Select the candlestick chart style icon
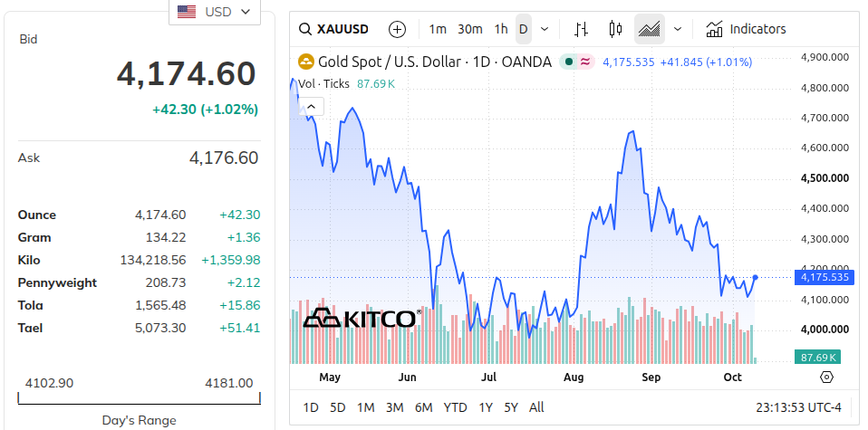This screenshot has width=868, height=430. [615, 29]
